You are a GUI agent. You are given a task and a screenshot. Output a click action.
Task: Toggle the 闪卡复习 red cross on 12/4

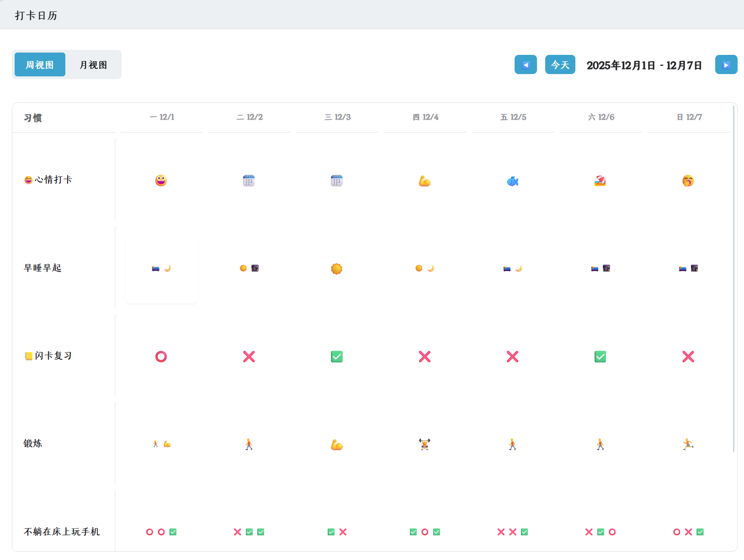425,357
